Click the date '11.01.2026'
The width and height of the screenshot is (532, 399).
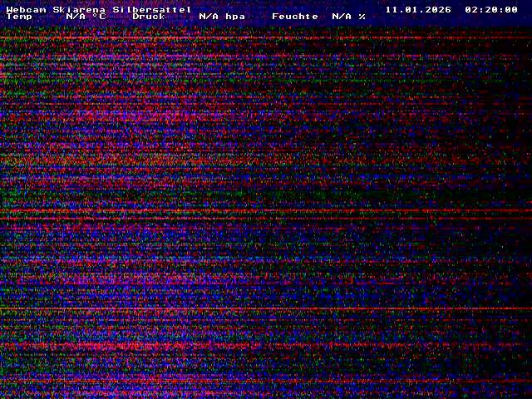[418, 9]
